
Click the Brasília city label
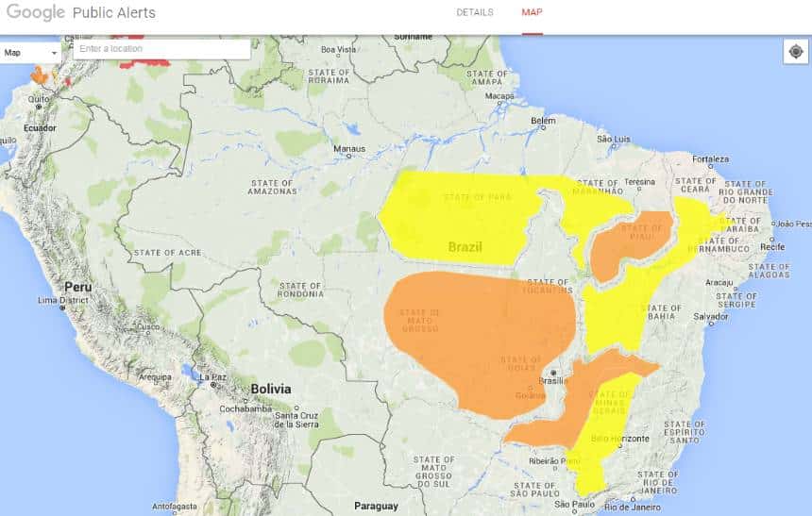point(553,381)
